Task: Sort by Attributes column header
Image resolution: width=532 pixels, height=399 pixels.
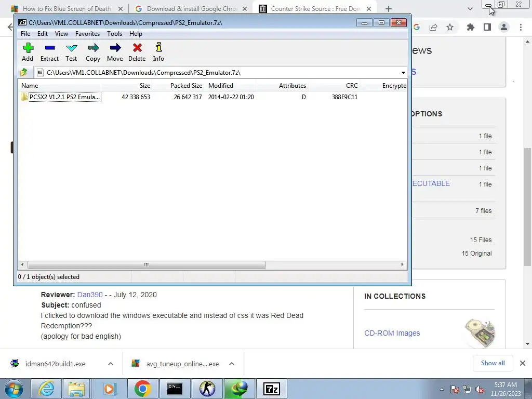Action: [283, 86]
